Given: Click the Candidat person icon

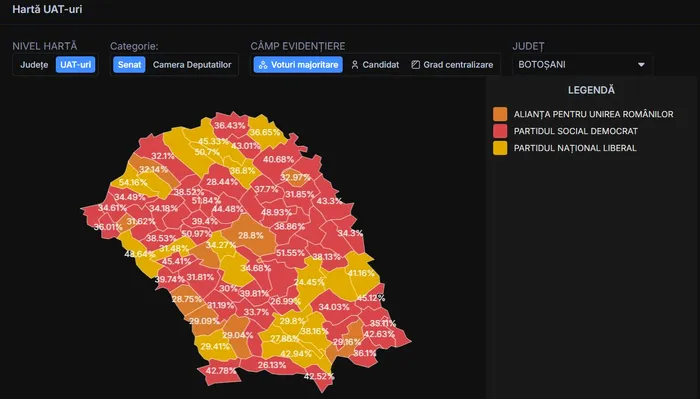Looking at the screenshot, I should pyautogui.click(x=355, y=65).
